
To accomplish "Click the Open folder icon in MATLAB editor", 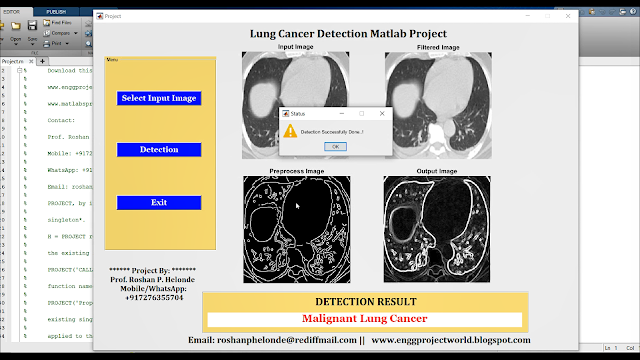I will point(16,27).
